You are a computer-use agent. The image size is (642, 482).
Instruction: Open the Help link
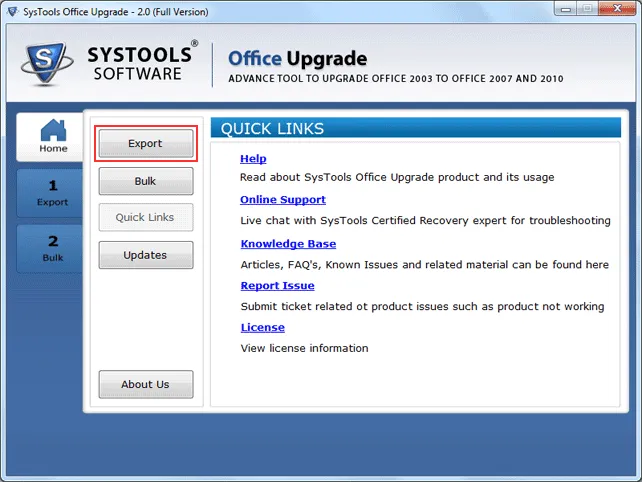253,158
